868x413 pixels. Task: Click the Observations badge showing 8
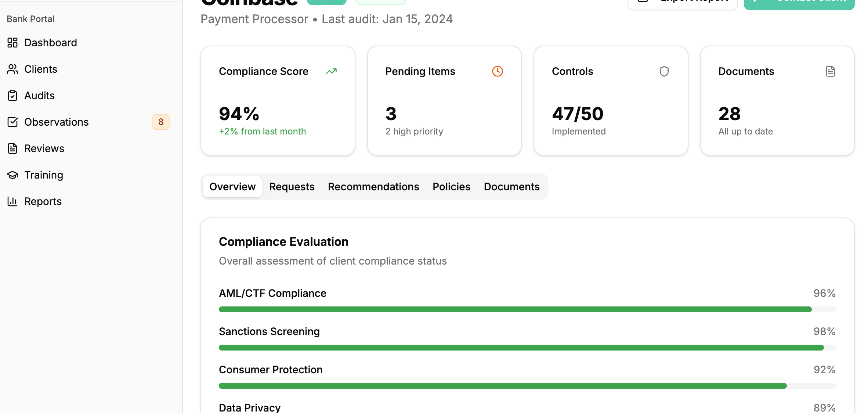coord(161,122)
